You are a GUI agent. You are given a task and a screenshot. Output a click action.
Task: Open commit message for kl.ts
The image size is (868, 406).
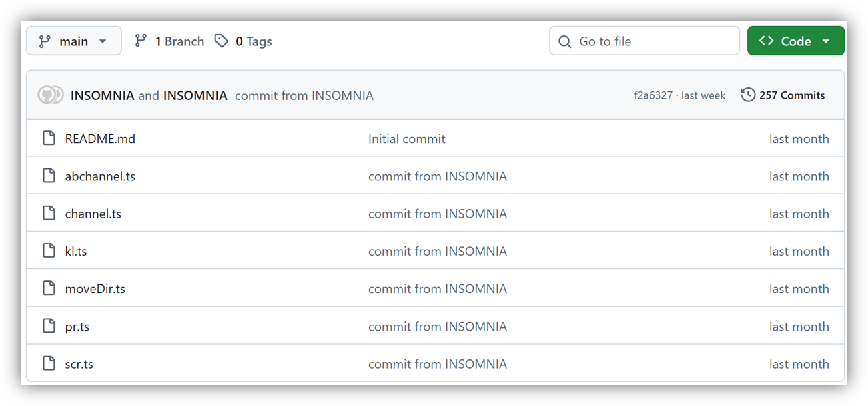pyautogui.click(x=438, y=251)
